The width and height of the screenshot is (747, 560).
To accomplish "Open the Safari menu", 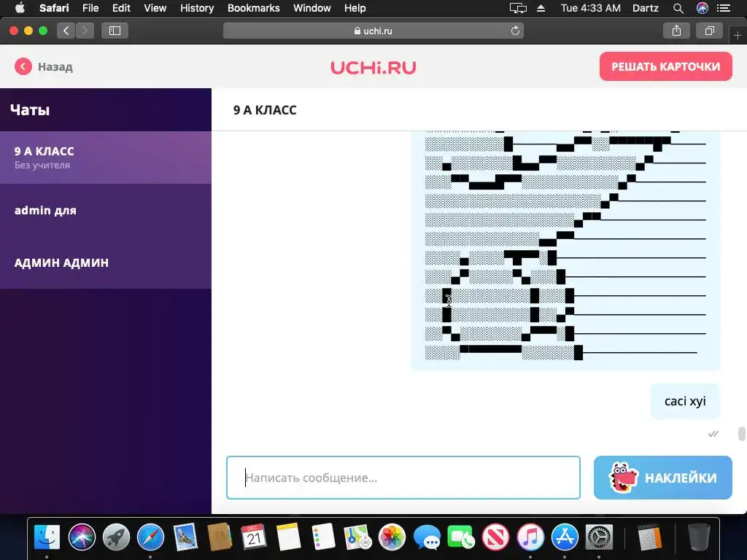I will pos(54,8).
